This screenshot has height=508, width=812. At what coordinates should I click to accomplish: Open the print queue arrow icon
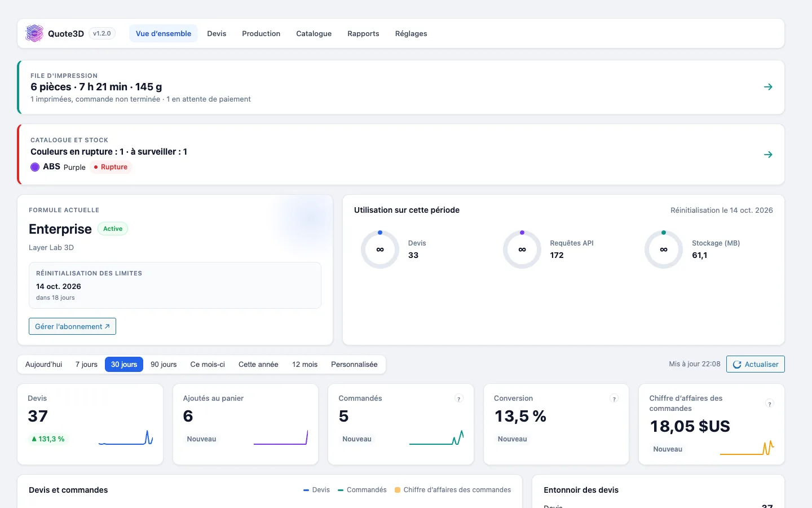tap(768, 87)
